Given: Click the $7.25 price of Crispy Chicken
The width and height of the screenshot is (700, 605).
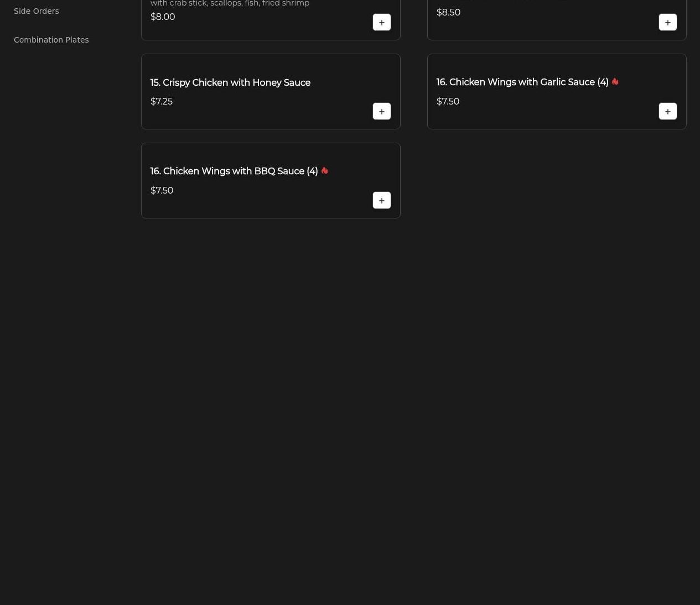Looking at the screenshot, I should tap(162, 101).
